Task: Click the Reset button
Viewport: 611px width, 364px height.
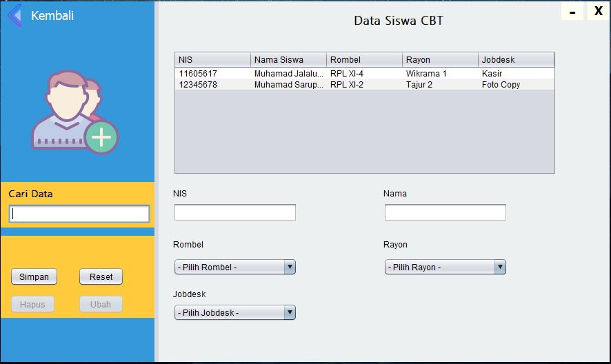Action: tap(101, 276)
